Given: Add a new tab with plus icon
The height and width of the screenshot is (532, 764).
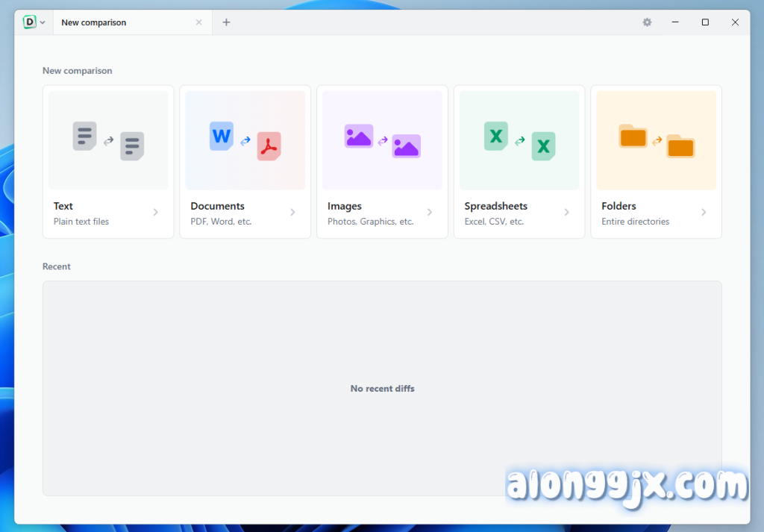Looking at the screenshot, I should [x=226, y=22].
